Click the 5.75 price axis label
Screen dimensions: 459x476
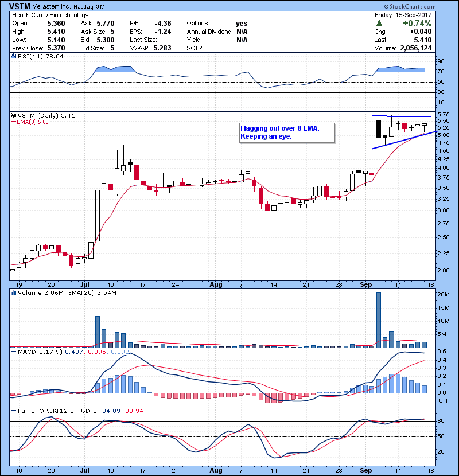(x=443, y=115)
